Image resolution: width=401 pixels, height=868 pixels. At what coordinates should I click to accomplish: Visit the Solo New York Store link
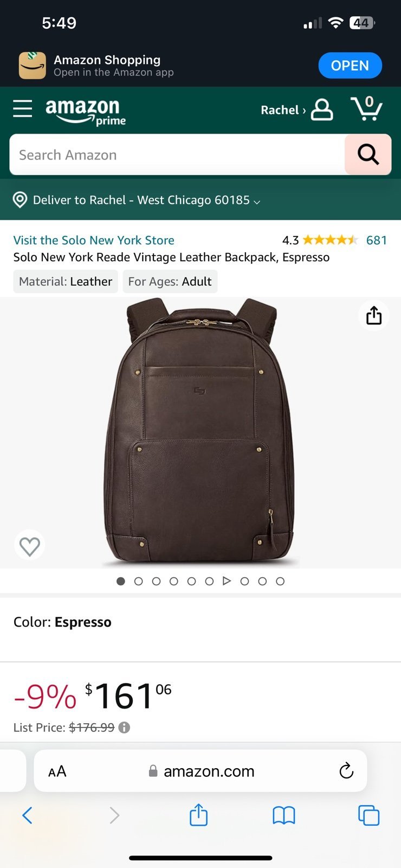click(94, 240)
